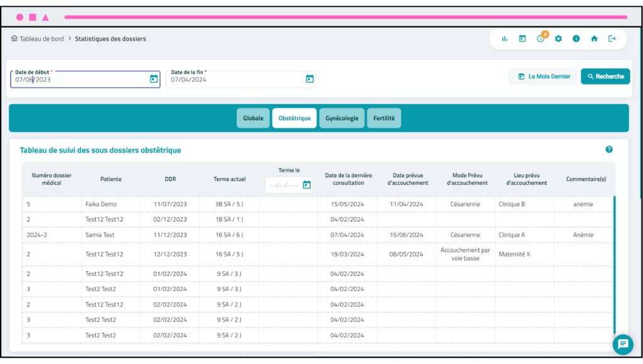The width and height of the screenshot is (643, 364).
Task: Click dossier number 2024-2
Action: [37, 235]
